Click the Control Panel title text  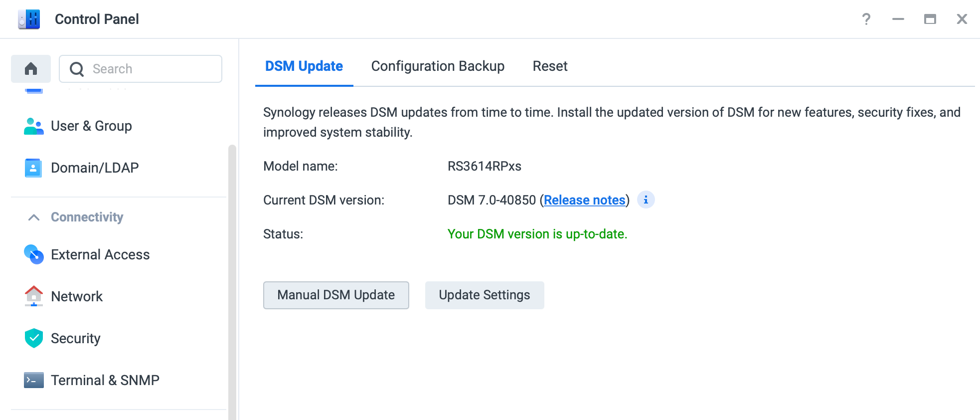pos(97,19)
